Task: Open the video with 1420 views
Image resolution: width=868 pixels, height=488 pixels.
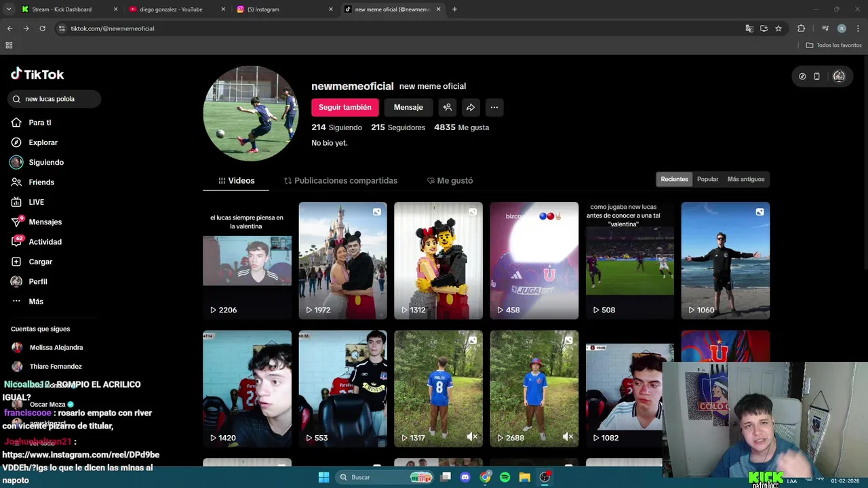Action: click(247, 388)
